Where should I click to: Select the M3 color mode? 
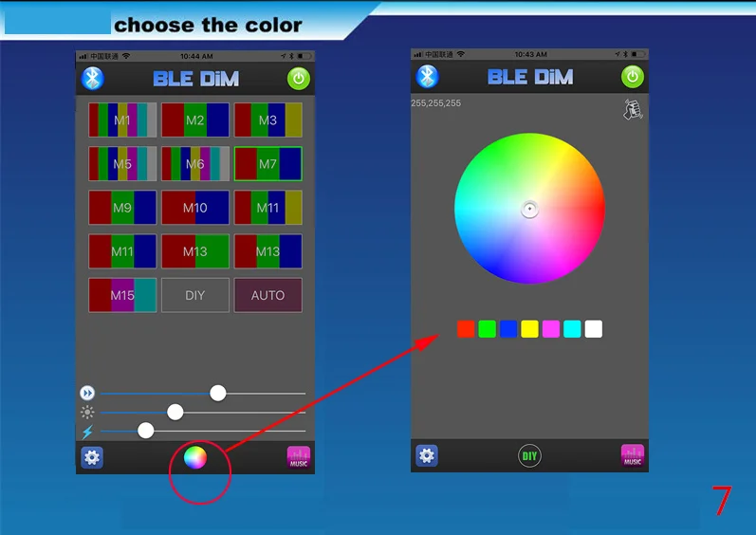(268, 120)
